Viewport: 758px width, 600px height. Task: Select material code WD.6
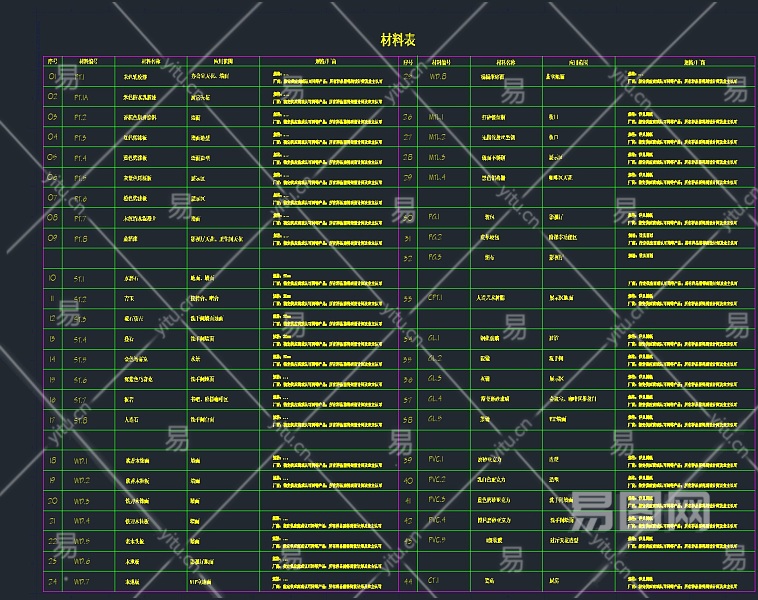pos(82,561)
